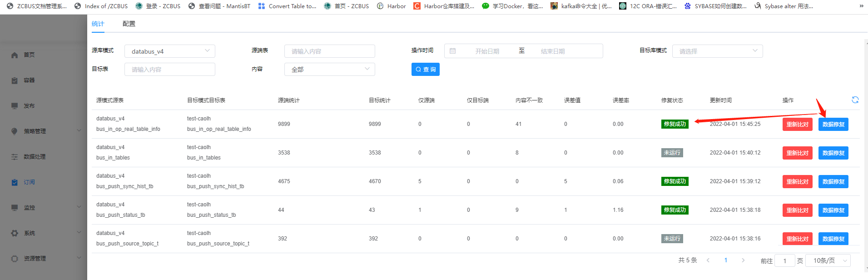Select the 订阅 sidebar icon
Viewport: 868px width, 280px height.
(15, 182)
